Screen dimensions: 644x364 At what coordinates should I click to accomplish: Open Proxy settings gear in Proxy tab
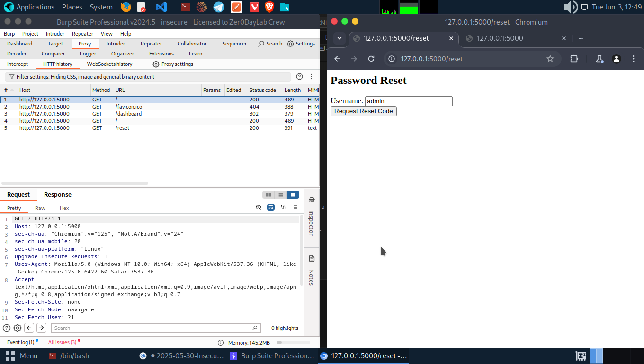pyautogui.click(x=173, y=64)
